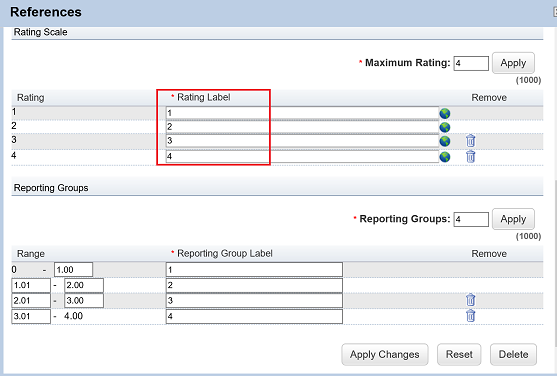The height and width of the screenshot is (376, 557).
Task: Click the Reporting Group Label column header
Action: [225, 253]
